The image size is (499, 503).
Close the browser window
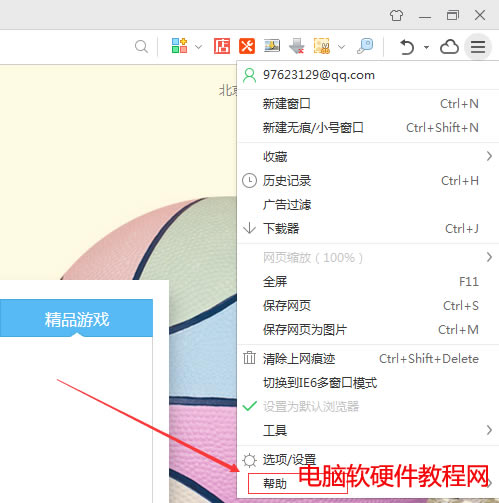(480, 15)
